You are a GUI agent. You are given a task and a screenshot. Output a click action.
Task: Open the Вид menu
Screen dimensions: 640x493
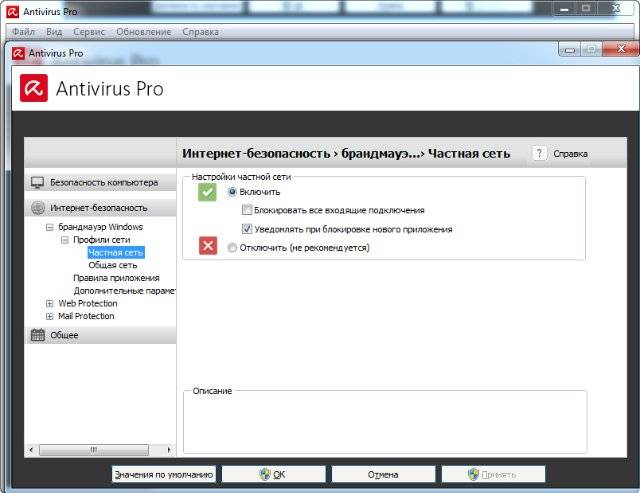54,32
